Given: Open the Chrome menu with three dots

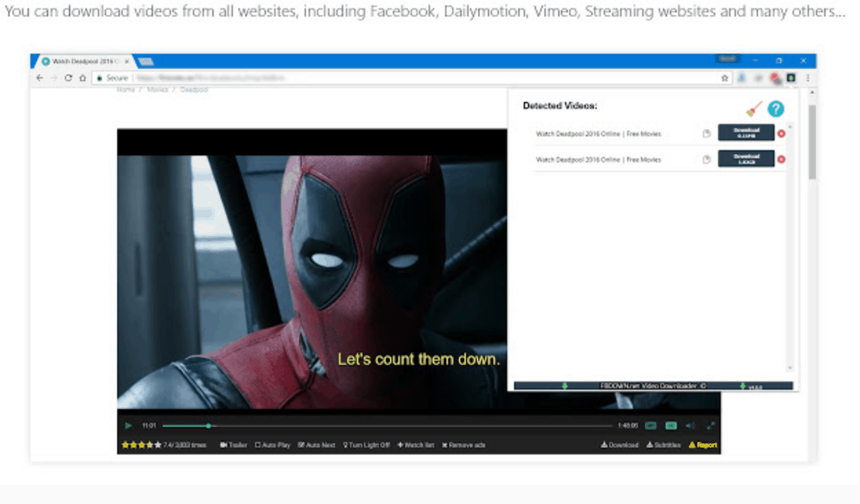Looking at the screenshot, I should pyautogui.click(x=808, y=78).
